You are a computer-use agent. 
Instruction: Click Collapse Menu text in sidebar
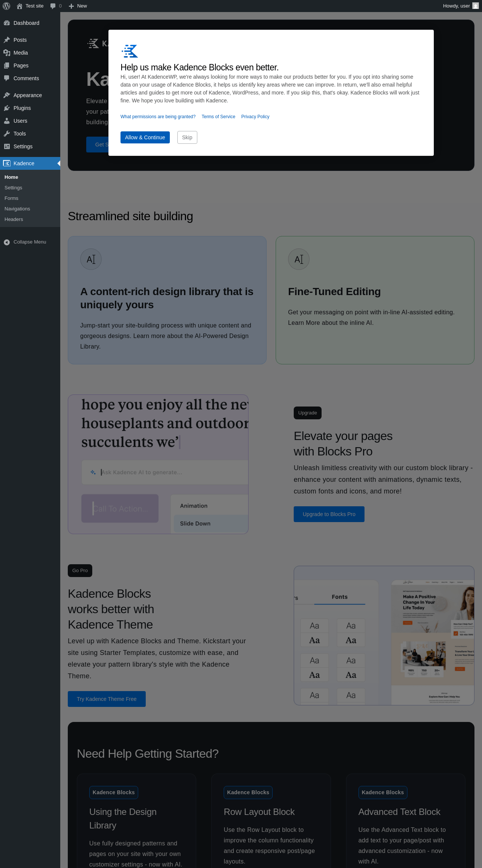click(x=30, y=242)
